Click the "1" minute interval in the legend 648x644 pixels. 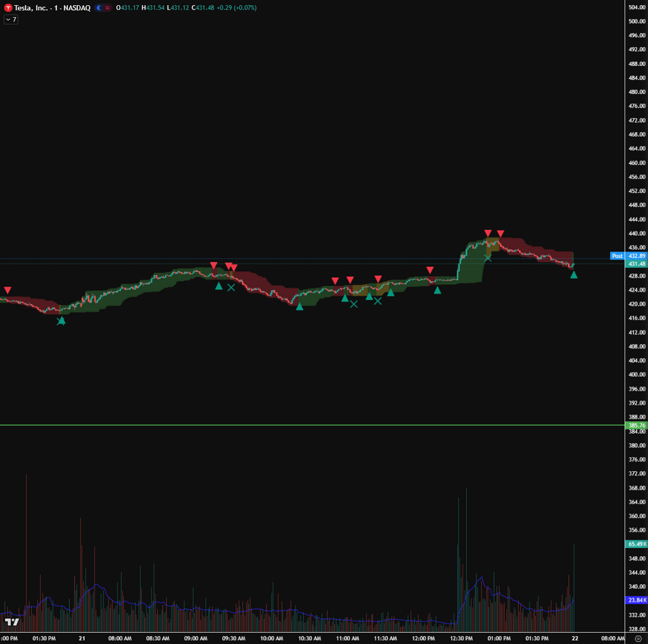pyautogui.click(x=55, y=8)
